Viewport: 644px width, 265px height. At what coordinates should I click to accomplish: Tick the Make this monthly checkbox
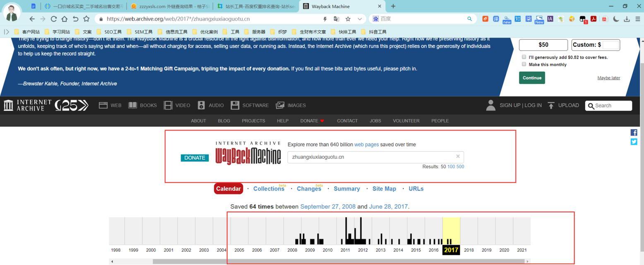pyautogui.click(x=524, y=64)
